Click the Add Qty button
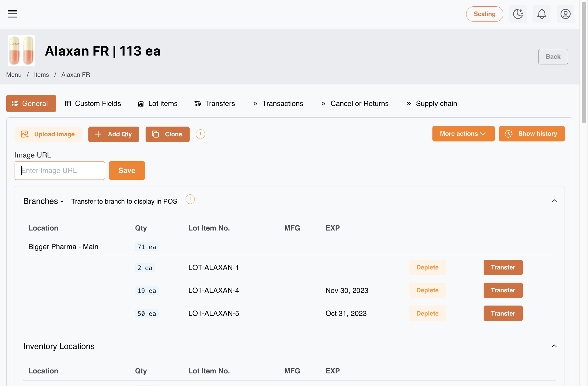 [x=114, y=134]
